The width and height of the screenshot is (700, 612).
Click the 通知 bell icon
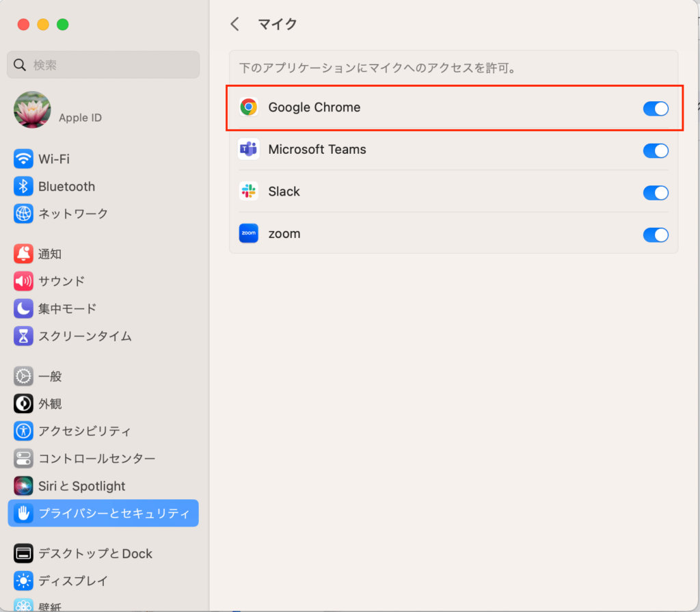pyautogui.click(x=23, y=254)
